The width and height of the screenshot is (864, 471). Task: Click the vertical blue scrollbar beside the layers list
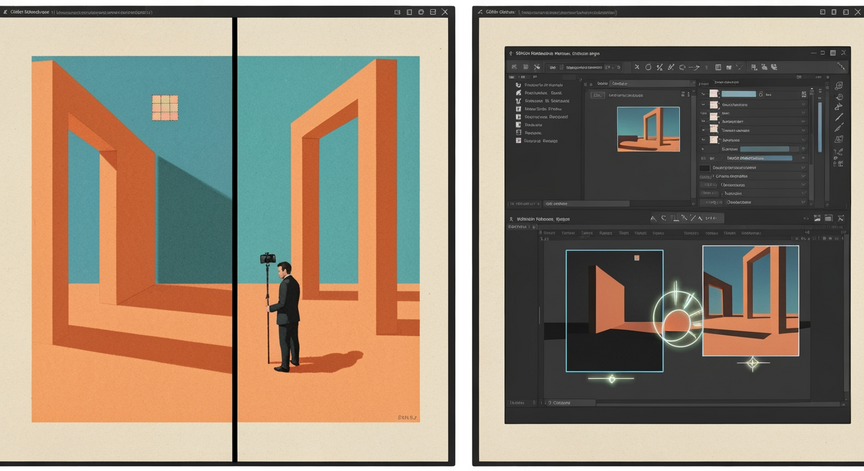820,127
